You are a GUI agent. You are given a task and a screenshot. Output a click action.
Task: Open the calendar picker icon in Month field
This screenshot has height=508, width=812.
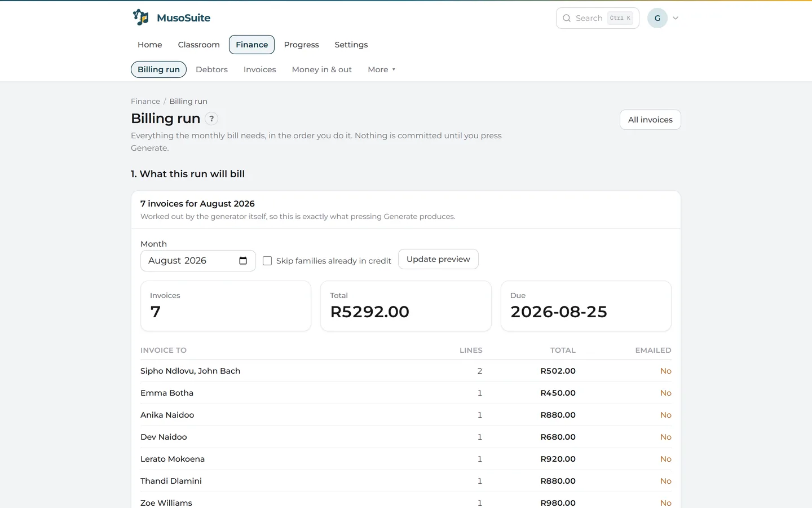click(243, 261)
